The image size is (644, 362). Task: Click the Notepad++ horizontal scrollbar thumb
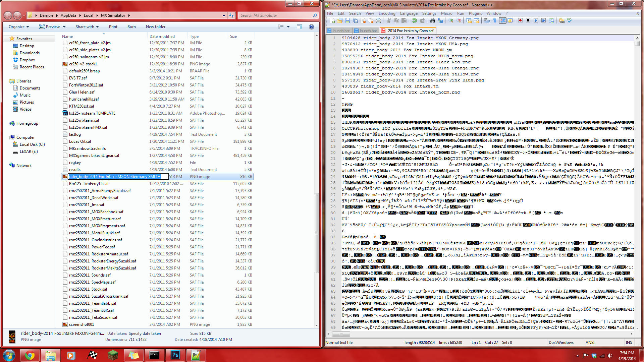point(341,334)
